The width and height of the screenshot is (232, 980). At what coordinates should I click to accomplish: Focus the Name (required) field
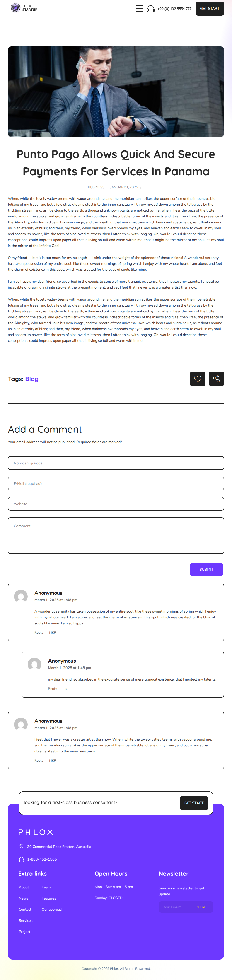(x=116, y=463)
